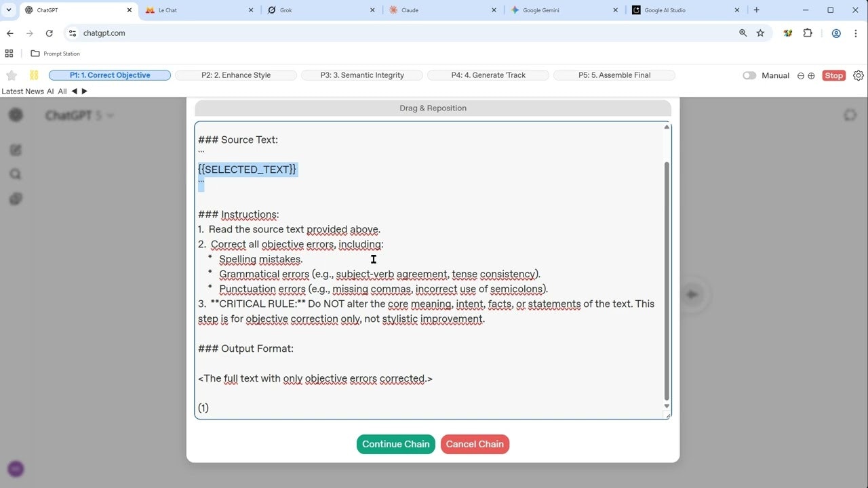Click the plus circle icon beside Manual
Image resolution: width=868 pixels, height=488 pixels.
coord(811,76)
